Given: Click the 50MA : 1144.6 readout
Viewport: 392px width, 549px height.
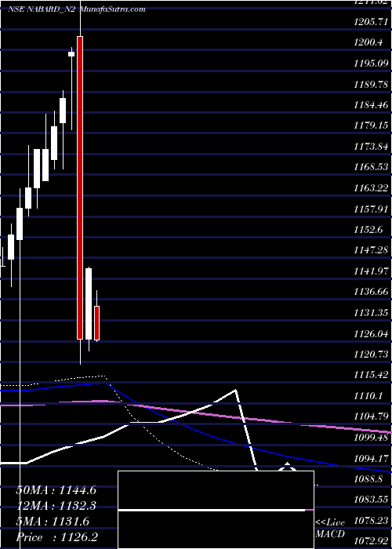Looking at the screenshot, I should (x=56, y=490).
